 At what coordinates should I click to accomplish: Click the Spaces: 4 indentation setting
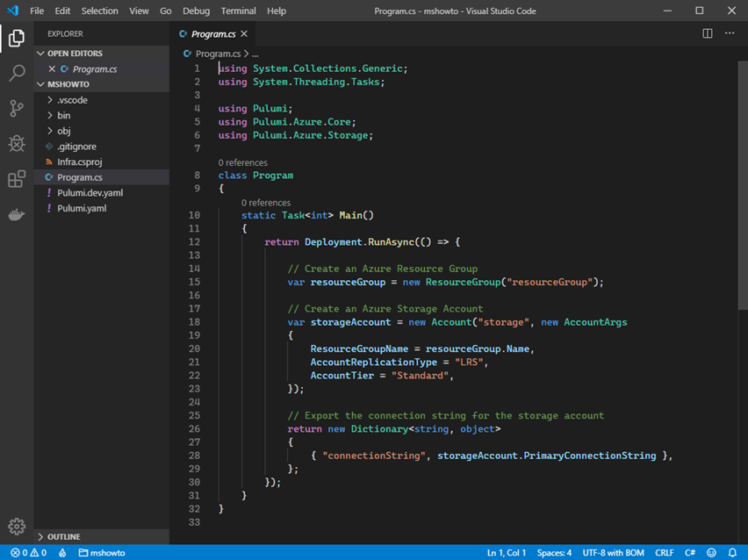(554, 553)
